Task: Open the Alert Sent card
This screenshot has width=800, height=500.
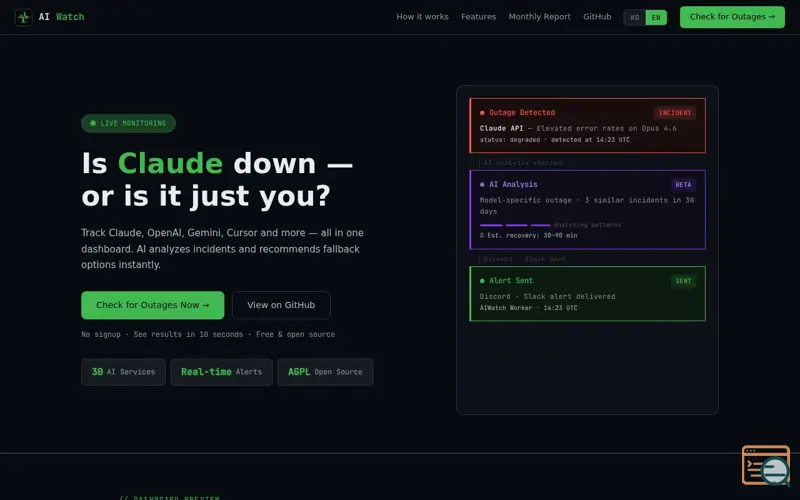Action: 587,294
